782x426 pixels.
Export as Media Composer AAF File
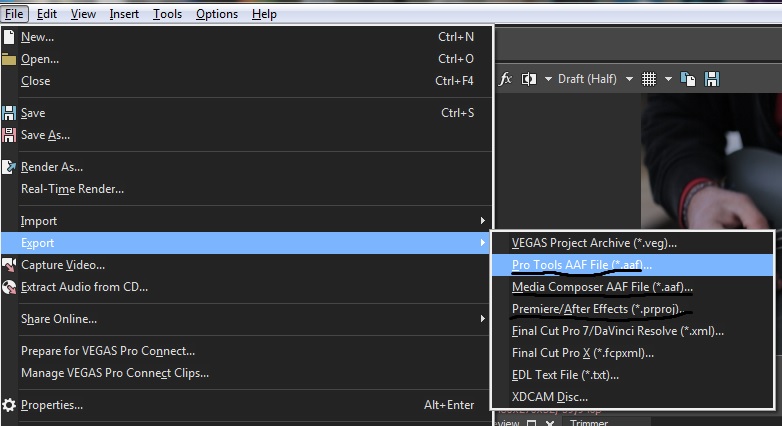tap(632, 287)
